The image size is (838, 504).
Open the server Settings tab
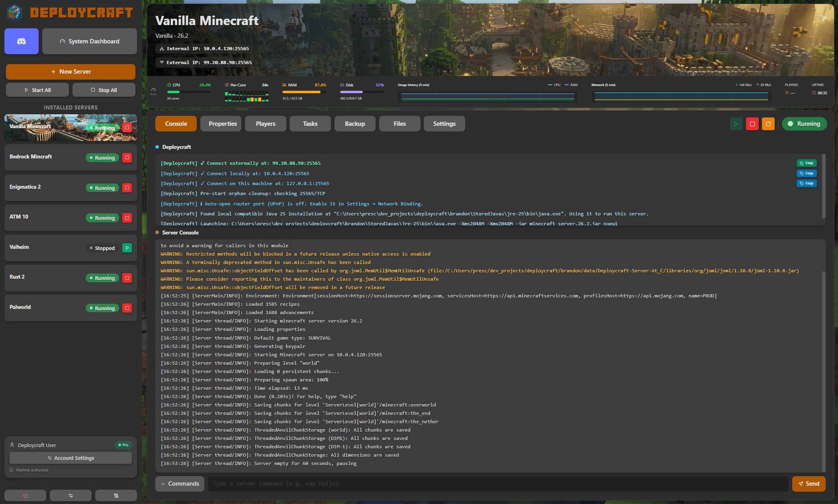444,123
